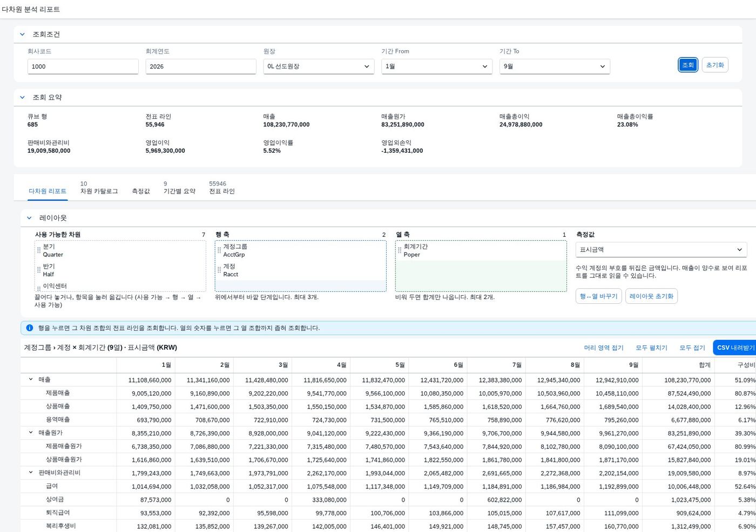The image size is (756, 532).
Task: Click the 초기화 button
Action: [715, 65]
